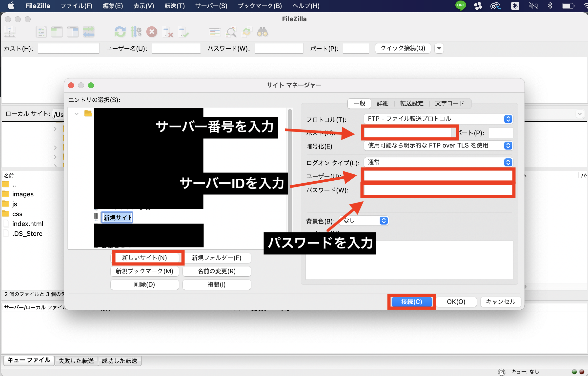Open the Apple menu
The width and height of the screenshot is (588, 376).
click(11, 6)
